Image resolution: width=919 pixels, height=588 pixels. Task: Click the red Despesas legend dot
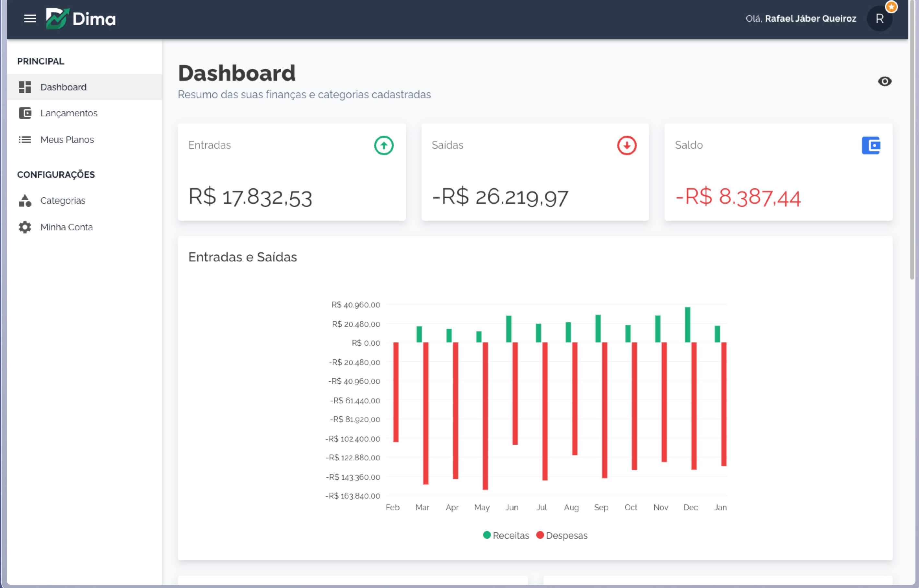[x=540, y=535]
